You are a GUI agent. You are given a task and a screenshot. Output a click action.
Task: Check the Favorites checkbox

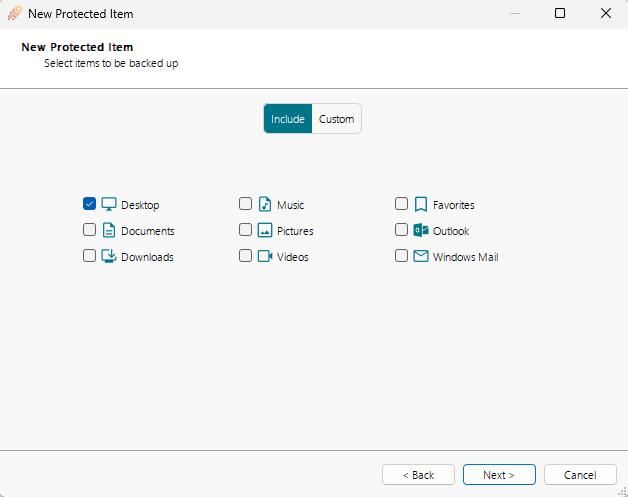click(x=401, y=204)
